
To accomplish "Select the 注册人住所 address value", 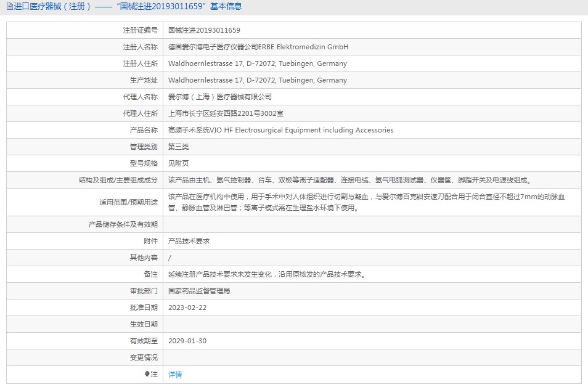I will tap(257, 63).
